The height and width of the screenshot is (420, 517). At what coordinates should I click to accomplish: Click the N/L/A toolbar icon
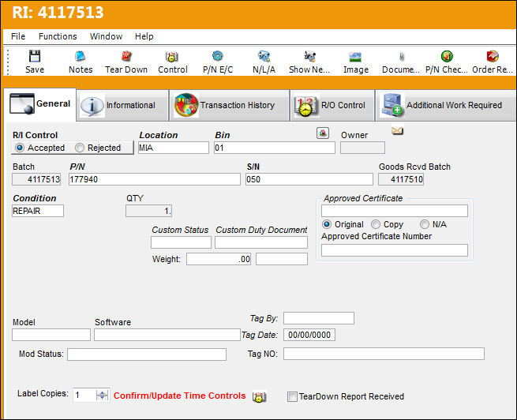point(264,56)
